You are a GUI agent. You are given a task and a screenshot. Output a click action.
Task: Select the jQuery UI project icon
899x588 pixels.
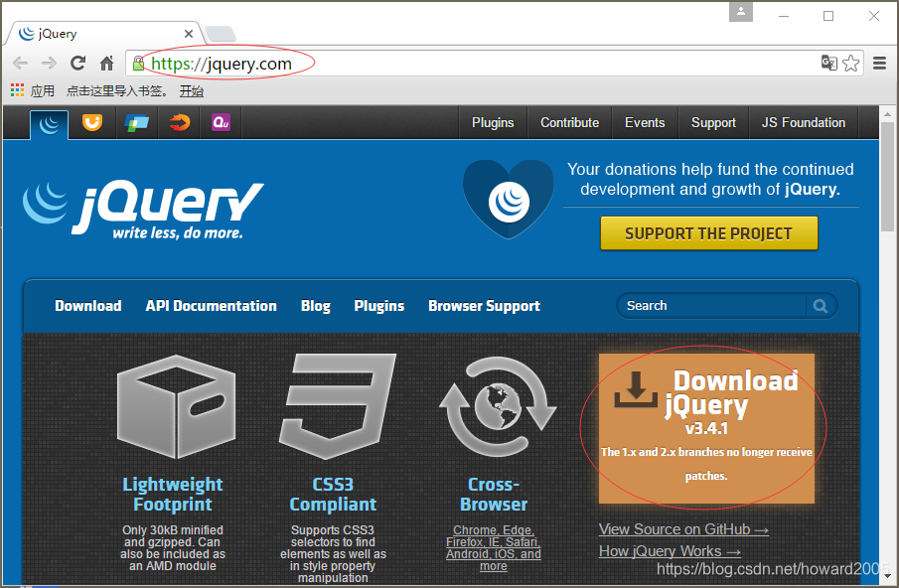(x=92, y=122)
